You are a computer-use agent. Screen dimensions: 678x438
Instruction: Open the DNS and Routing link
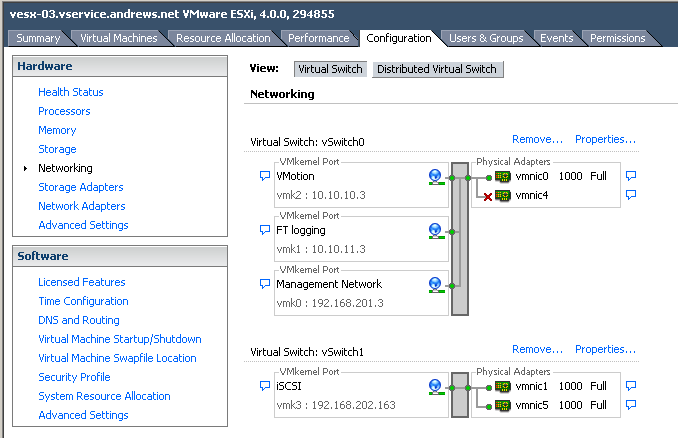[x=79, y=320]
